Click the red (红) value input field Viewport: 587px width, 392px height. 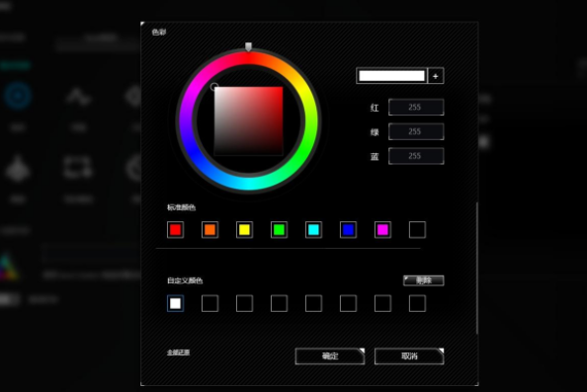point(416,108)
